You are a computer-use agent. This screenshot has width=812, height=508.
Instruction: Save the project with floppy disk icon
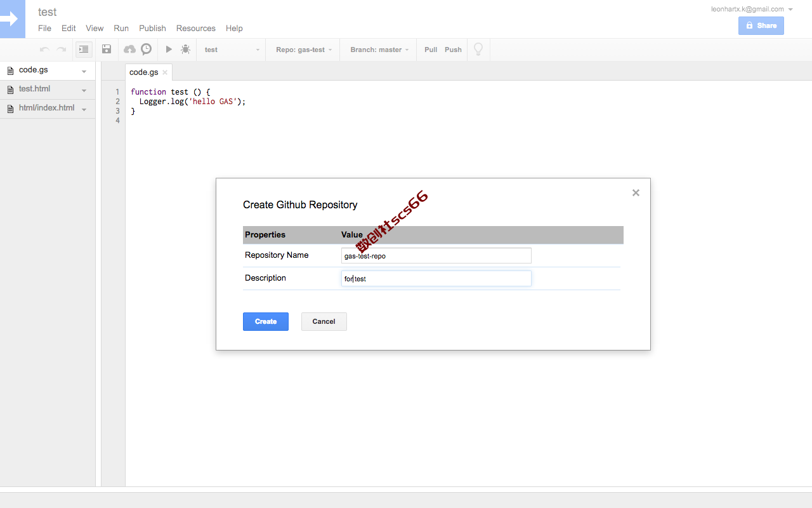pos(107,50)
